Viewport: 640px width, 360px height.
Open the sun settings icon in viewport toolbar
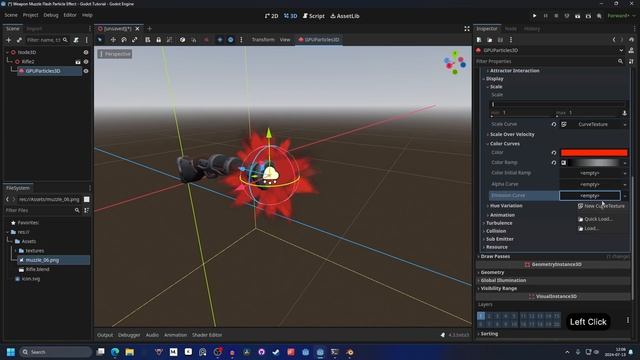[220, 40]
